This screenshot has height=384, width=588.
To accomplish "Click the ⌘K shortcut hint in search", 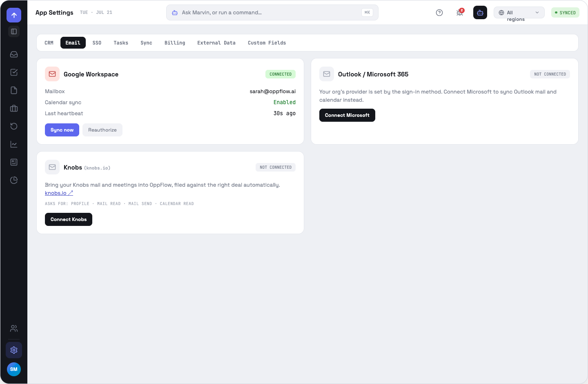I will click(367, 13).
